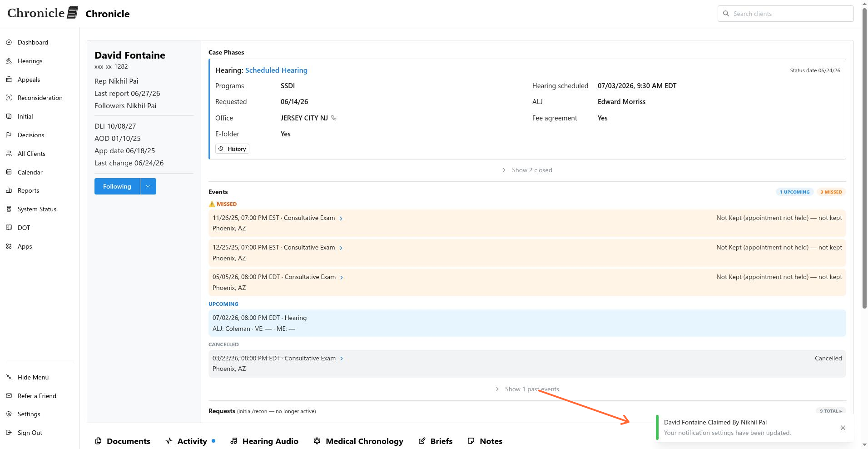Click the Appeals sidebar icon
Screen dimensions: 868x449
[x=9, y=80]
